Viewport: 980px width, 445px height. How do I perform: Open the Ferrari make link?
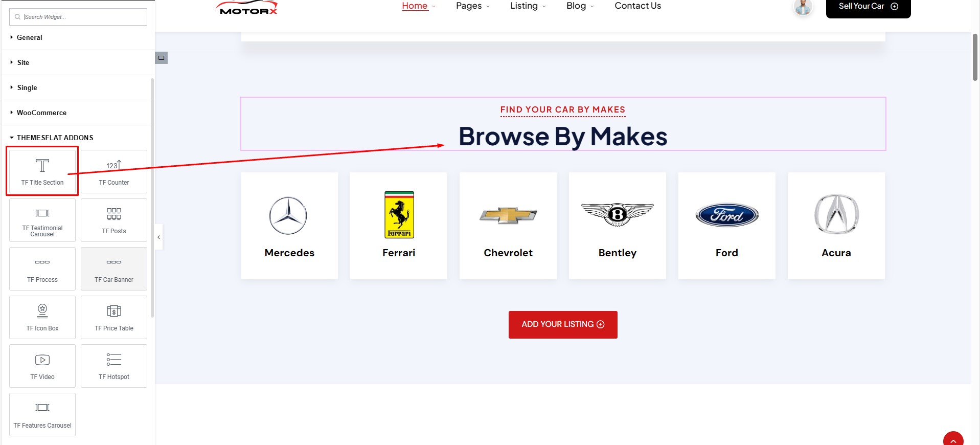click(399, 253)
